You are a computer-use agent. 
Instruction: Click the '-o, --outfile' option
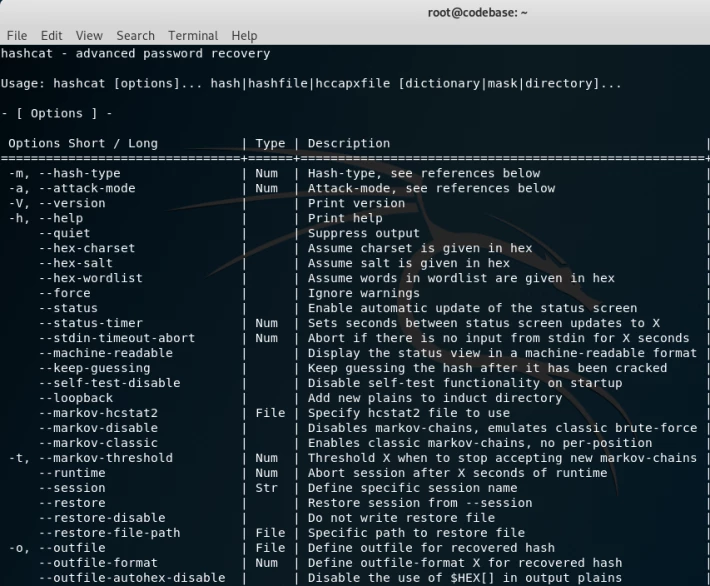(57, 548)
